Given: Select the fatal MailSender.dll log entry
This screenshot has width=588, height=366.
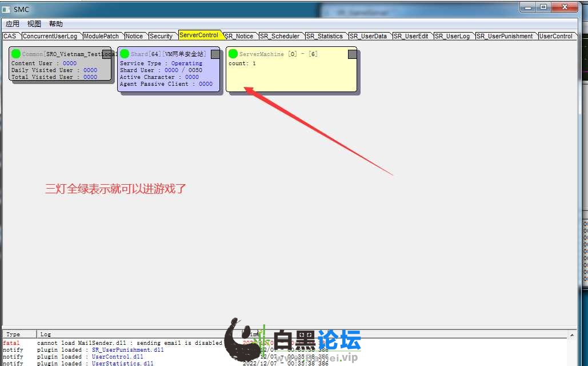Looking at the screenshot, I should click(129, 343).
